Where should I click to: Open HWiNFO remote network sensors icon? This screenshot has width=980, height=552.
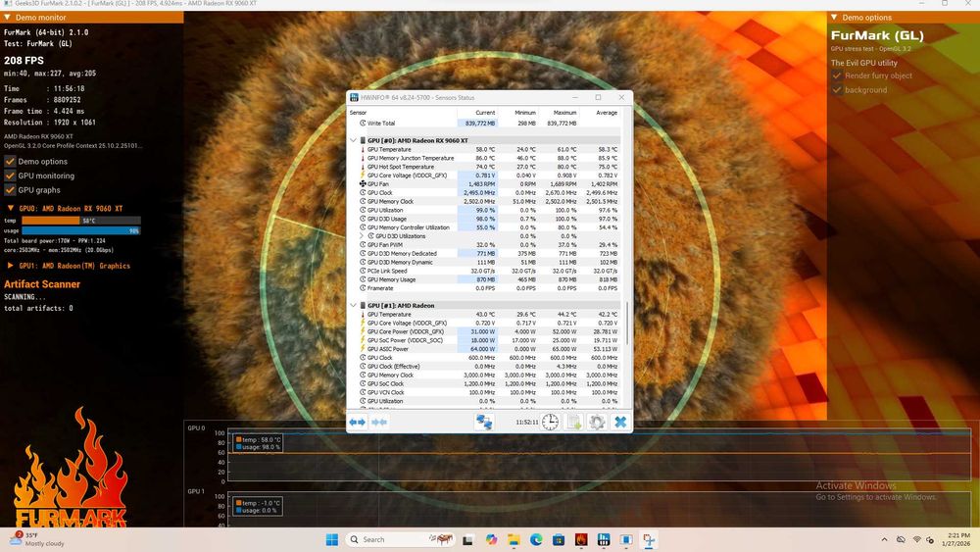(484, 422)
